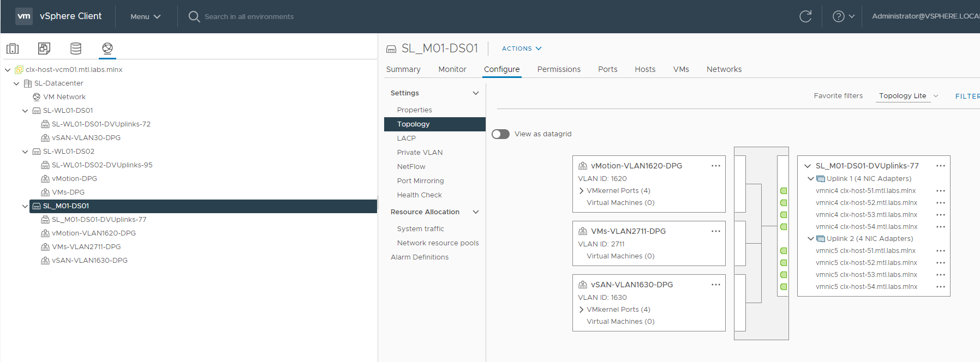Click the SL-WL01-DS02 switch icon
The width and height of the screenshot is (980, 362).
click(x=37, y=152)
